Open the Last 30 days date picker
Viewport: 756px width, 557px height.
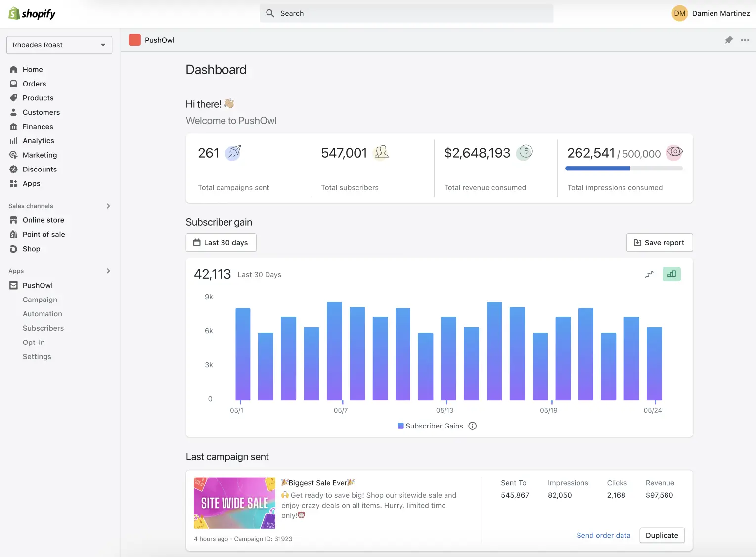pos(221,242)
